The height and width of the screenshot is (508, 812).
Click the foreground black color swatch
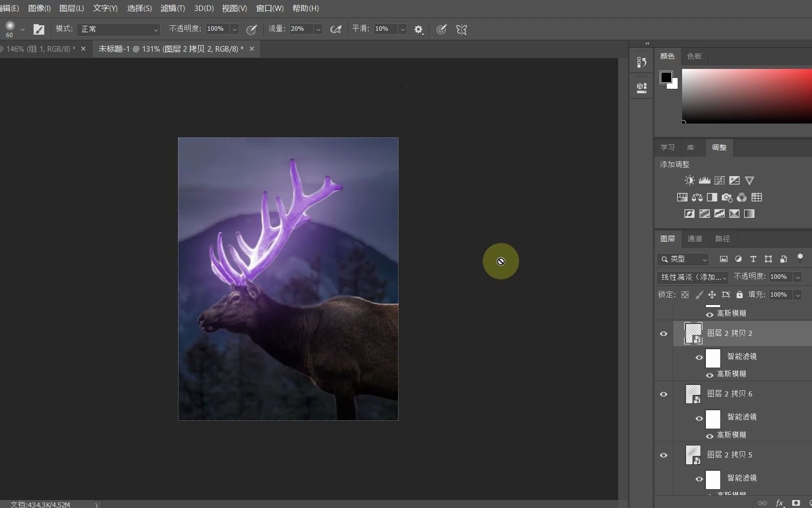tap(666, 77)
